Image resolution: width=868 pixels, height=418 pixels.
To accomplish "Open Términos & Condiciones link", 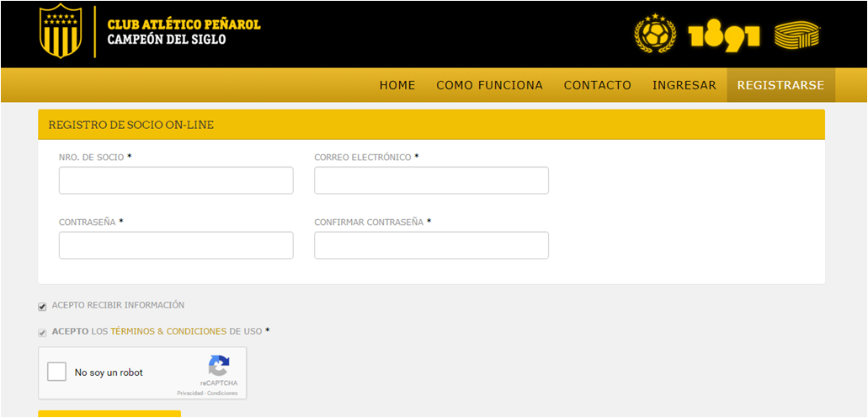I will point(169,331).
